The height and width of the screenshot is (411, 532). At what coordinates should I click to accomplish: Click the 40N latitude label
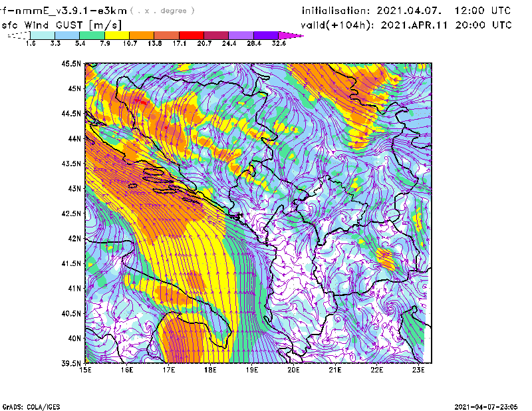point(74,339)
